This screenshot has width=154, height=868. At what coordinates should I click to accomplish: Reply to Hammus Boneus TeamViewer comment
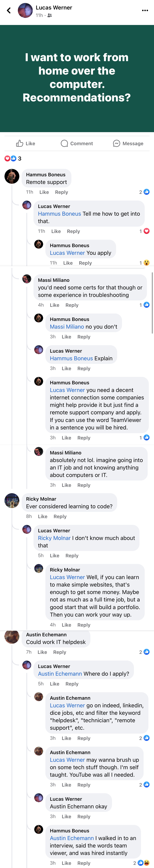84,438
